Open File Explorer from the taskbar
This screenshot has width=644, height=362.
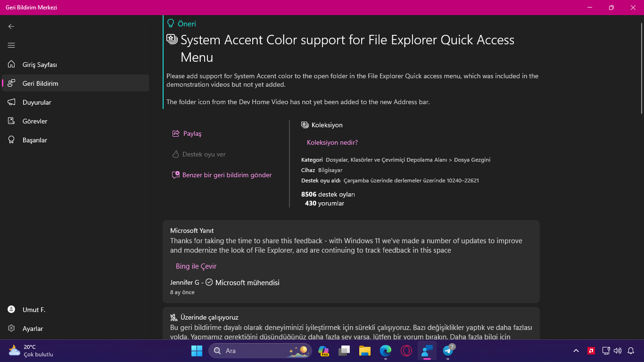coord(365,351)
